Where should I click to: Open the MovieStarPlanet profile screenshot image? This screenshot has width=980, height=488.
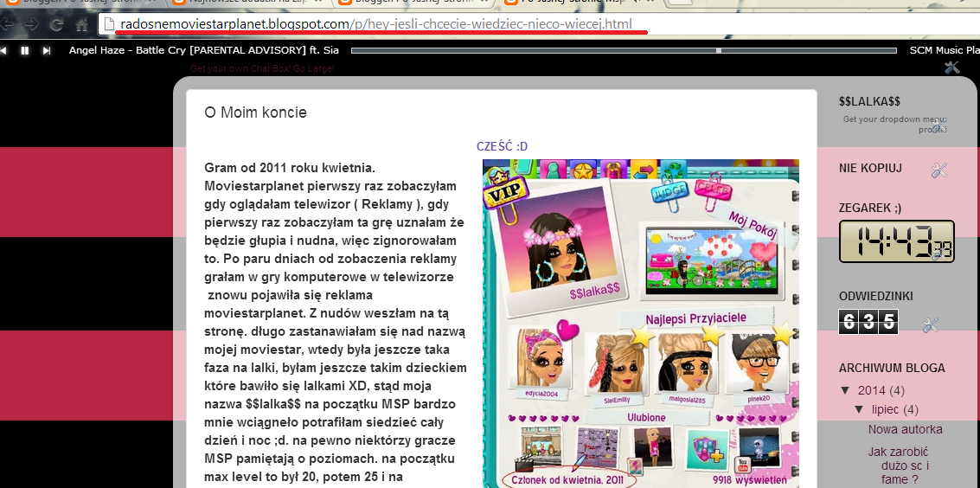[641, 324]
